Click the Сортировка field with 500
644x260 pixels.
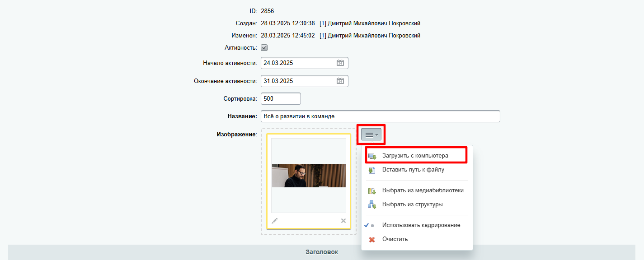(281, 98)
